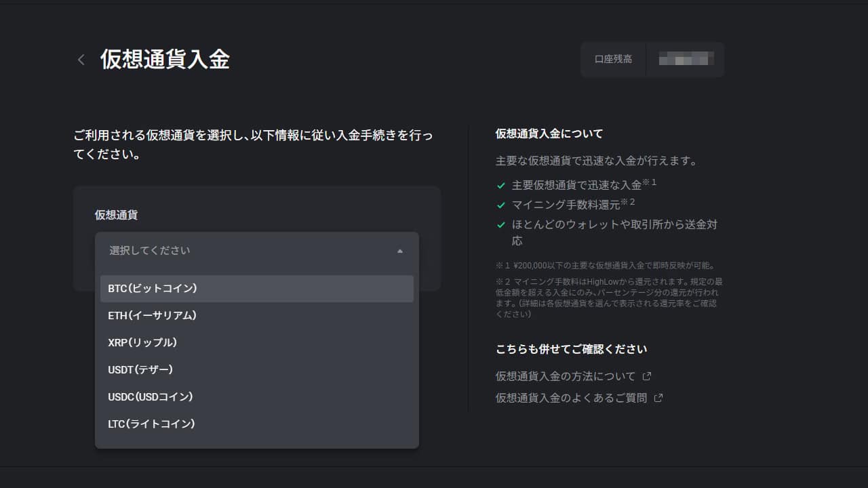Choose LTC(ライトコイン) option
The width and height of the screenshot is (868, 488).
(257, 424)
